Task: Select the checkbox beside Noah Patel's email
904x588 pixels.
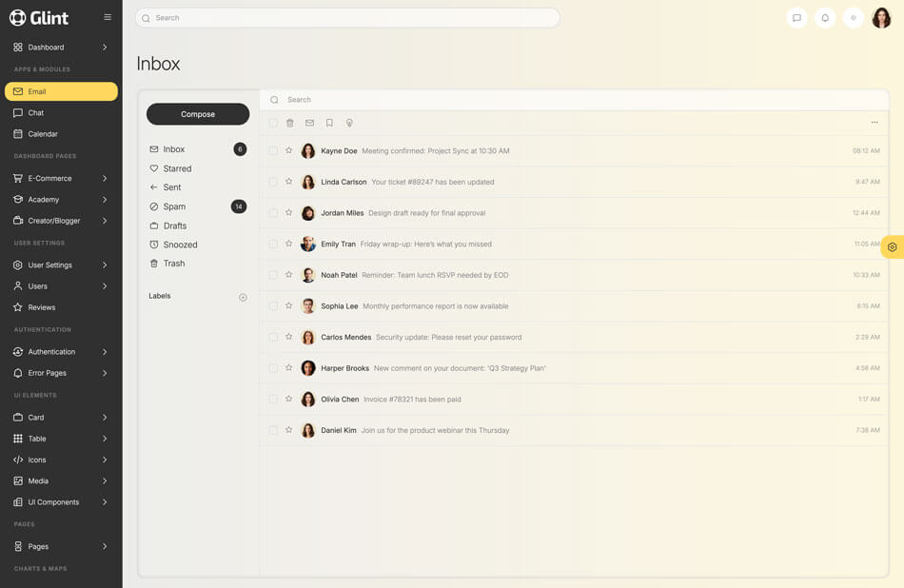Action: coord(273,275)
